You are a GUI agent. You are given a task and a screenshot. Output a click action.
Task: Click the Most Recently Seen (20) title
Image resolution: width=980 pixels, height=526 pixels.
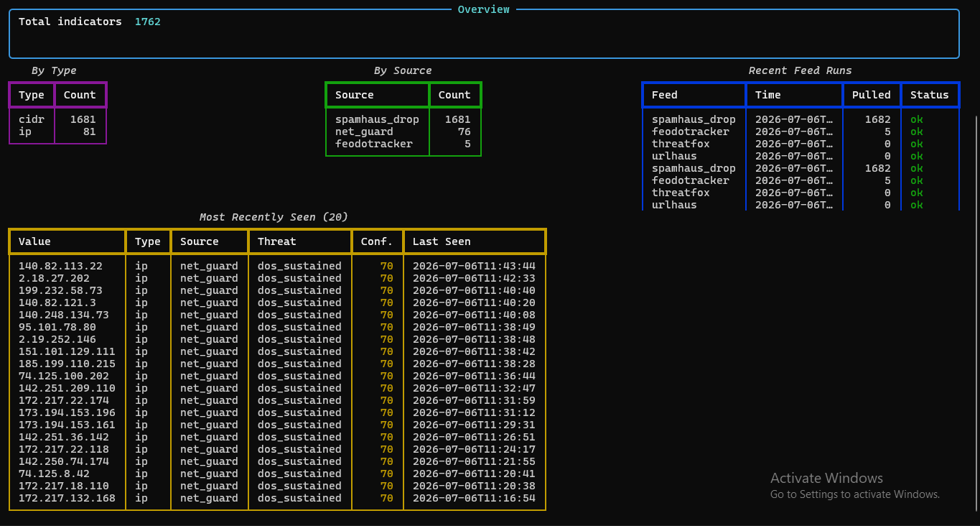tap(274, 217)
